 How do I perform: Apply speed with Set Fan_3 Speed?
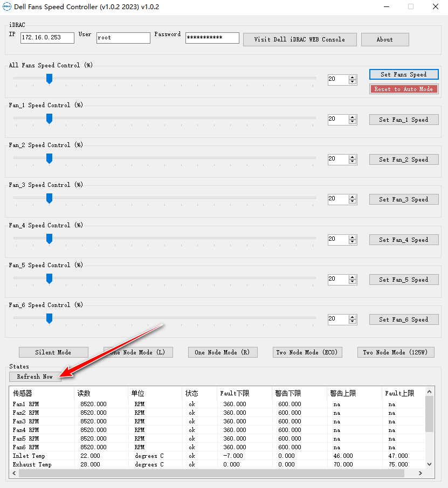click(404, 199)
